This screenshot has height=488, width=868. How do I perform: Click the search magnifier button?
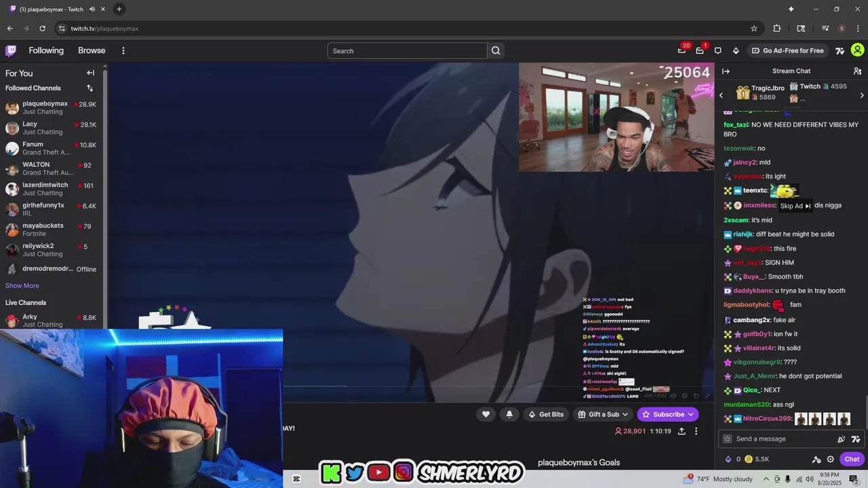[496, 51]
